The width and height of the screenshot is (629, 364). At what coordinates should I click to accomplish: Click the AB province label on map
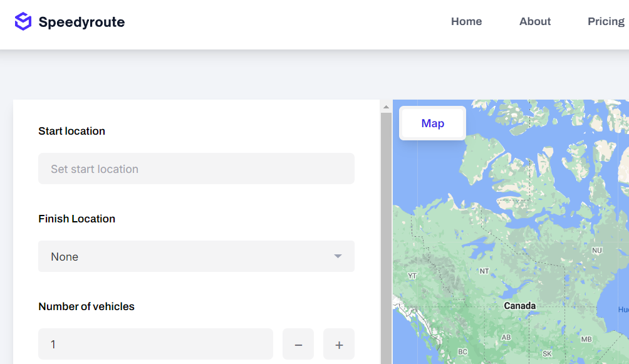click(506, 337)
